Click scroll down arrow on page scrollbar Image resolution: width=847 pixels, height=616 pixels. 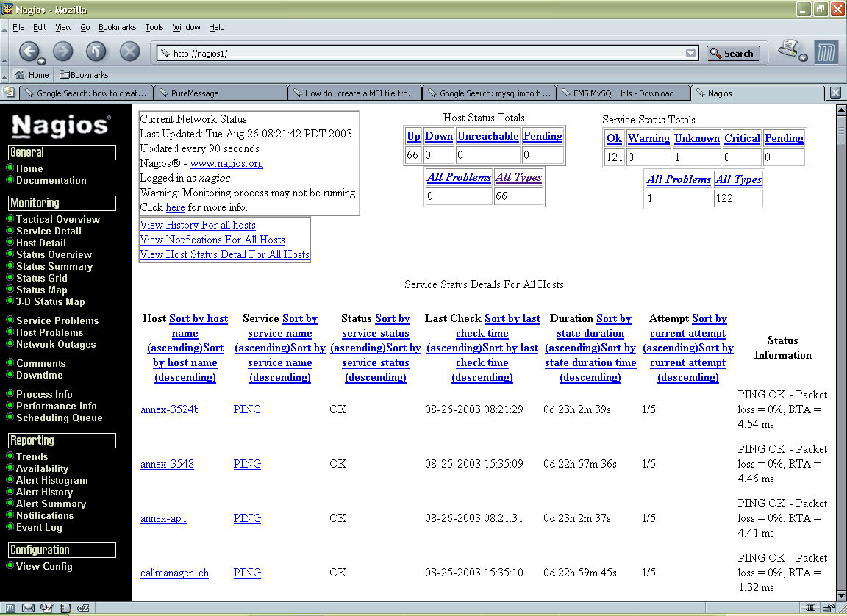coord(841,596)
